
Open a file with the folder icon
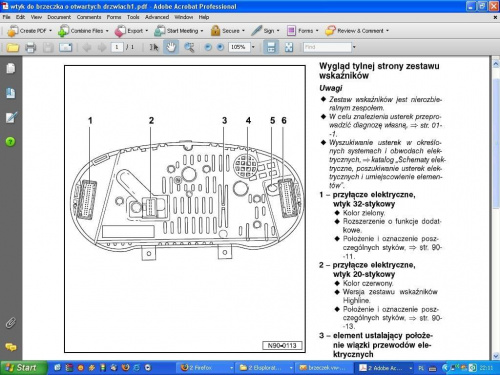coord(13,47)
